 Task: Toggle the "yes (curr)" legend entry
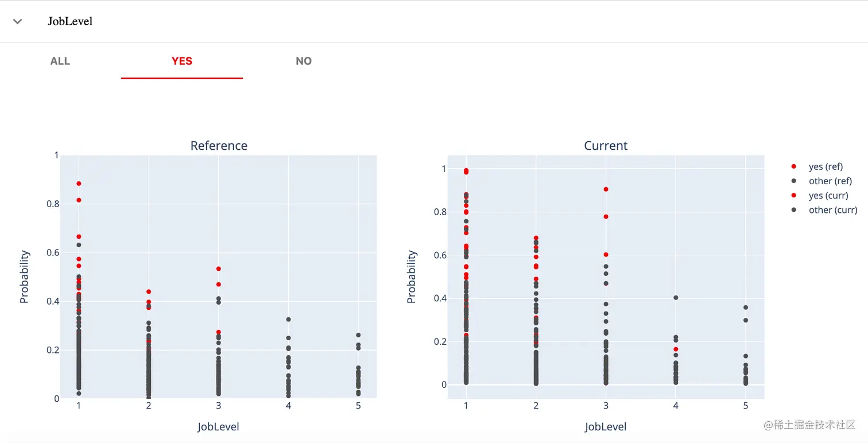point(828,196)
